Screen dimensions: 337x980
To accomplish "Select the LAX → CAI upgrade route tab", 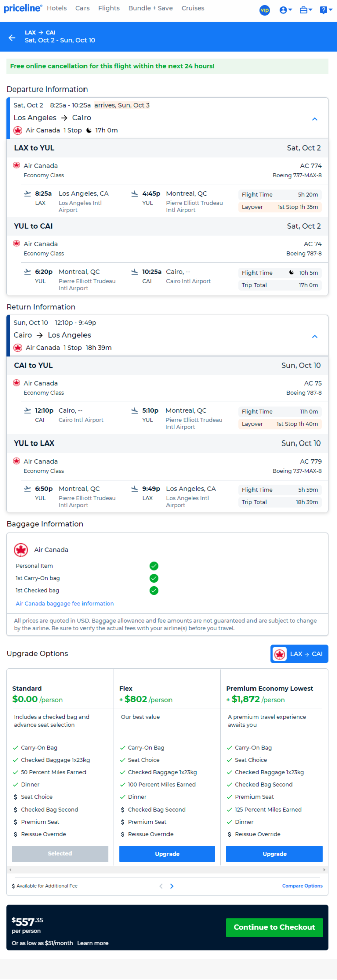I will pos(299,654).
